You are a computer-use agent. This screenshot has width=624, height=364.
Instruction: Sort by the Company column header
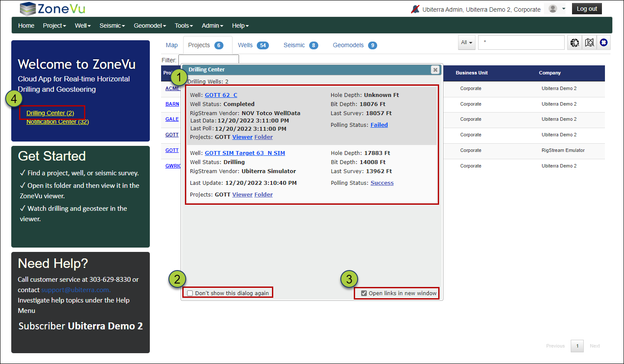tap(550, 73)
